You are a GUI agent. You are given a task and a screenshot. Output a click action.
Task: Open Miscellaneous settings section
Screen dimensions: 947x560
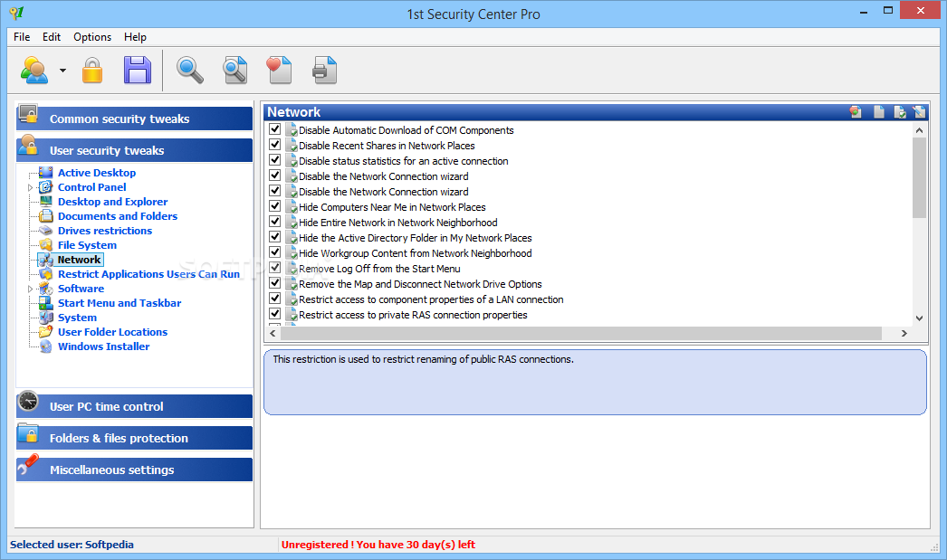pyautogui.click(x=134, y=470)
